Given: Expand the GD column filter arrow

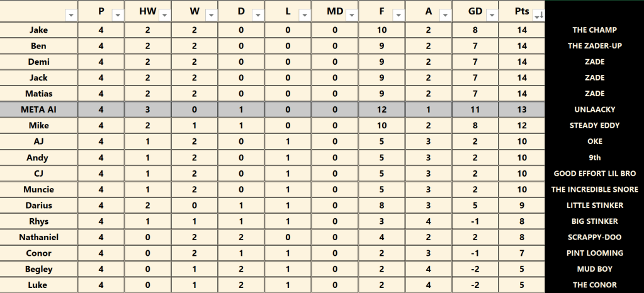Looking at the screenshot, I should click(x=492, y=15).
